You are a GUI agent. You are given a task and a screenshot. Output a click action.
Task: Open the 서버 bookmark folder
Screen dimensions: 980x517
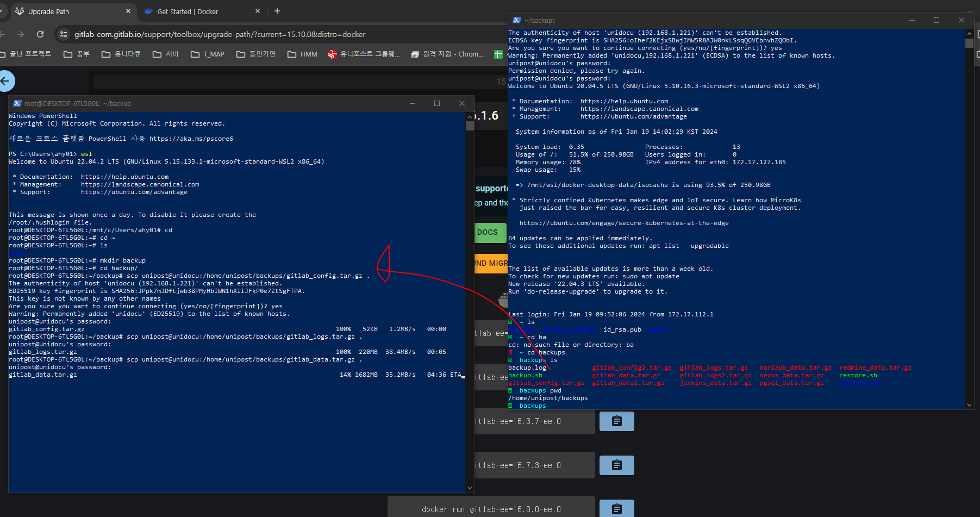click(166, 54)
